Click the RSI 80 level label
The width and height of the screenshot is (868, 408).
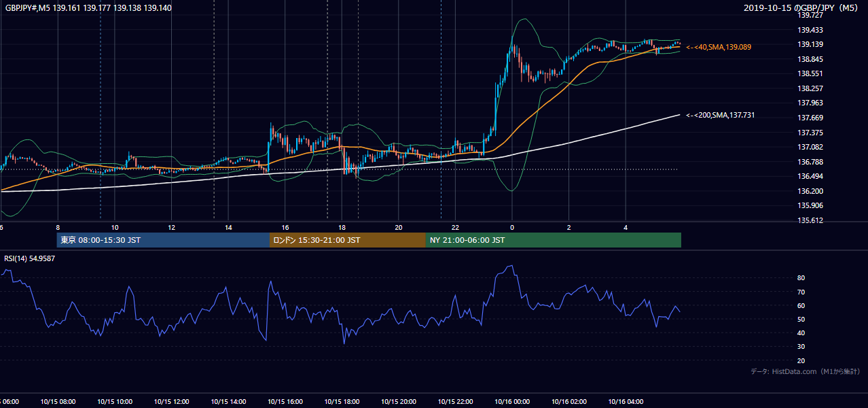pyautogui.click(x=801, y=278)
